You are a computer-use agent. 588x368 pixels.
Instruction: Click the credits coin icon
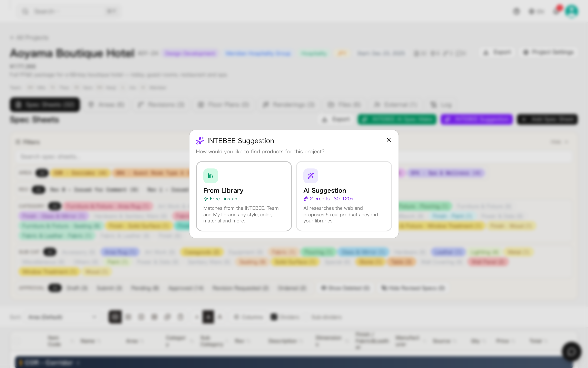pos(306,199)
